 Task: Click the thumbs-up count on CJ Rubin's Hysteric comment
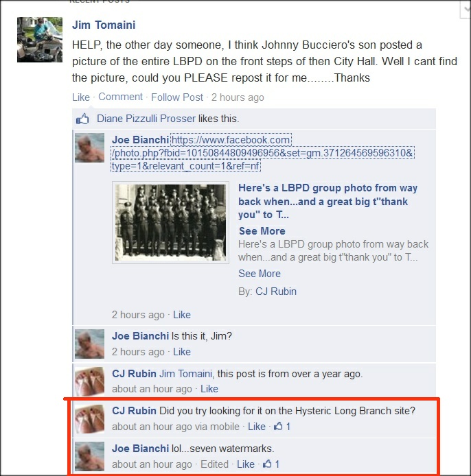[x=282, y=427]
